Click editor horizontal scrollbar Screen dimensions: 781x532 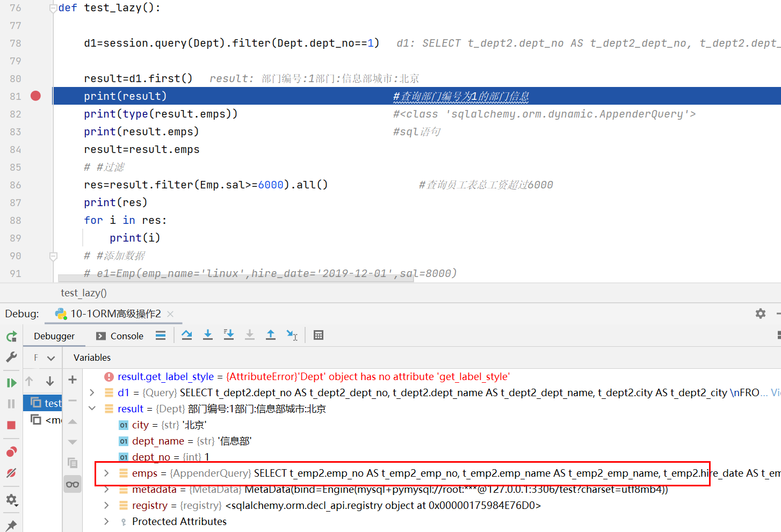(x=236, y=278)
